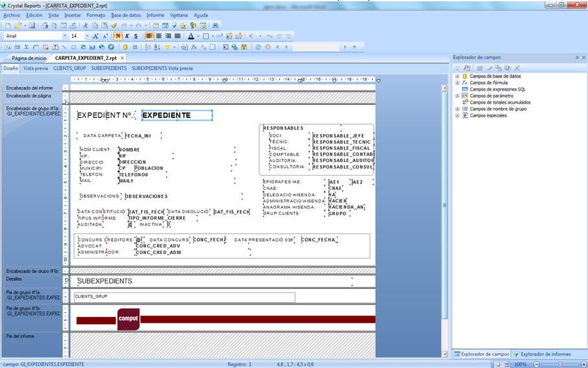
Task: Expand Campos de nombre de grupo node
Action: [457, 109]
